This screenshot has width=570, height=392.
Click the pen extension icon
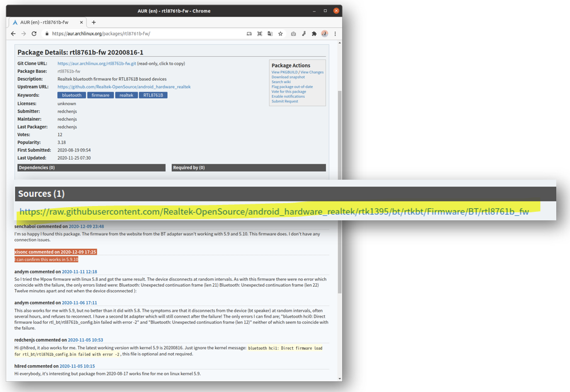pos(304,34)
